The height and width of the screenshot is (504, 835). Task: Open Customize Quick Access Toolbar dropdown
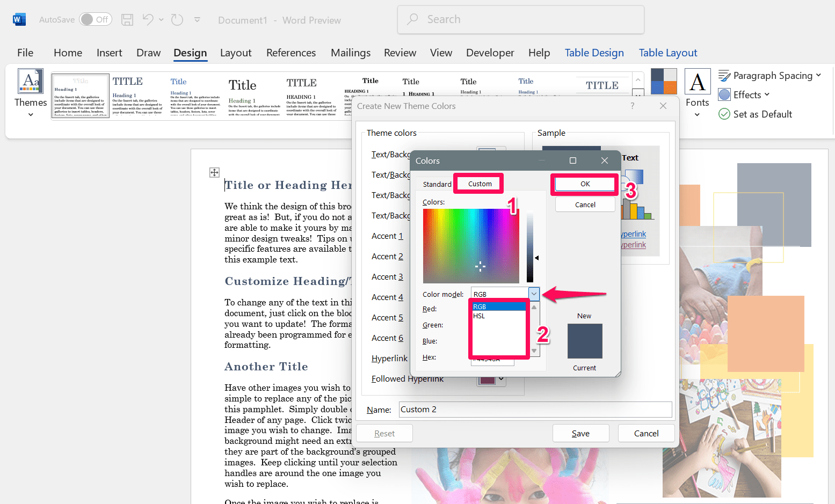[197, 20]
